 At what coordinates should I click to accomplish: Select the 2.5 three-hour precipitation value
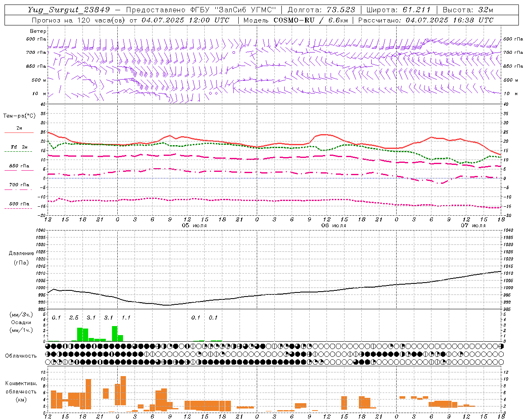pos(74,317)
